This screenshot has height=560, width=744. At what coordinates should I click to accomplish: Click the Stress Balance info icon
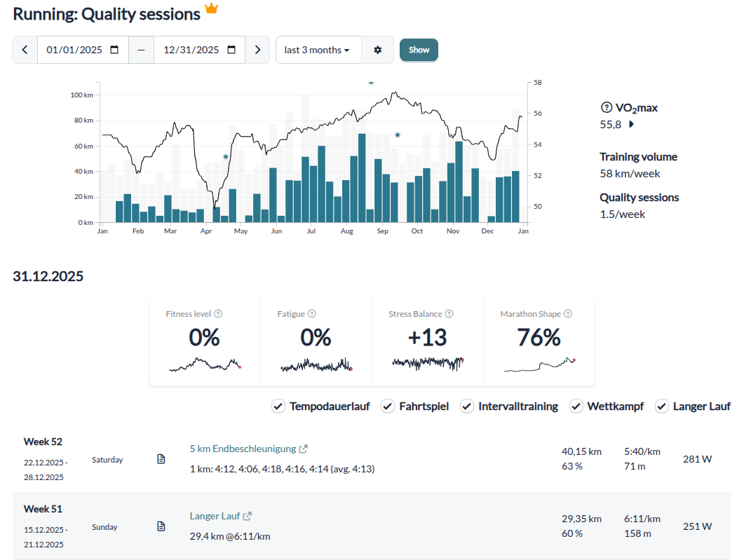point(449,314)
